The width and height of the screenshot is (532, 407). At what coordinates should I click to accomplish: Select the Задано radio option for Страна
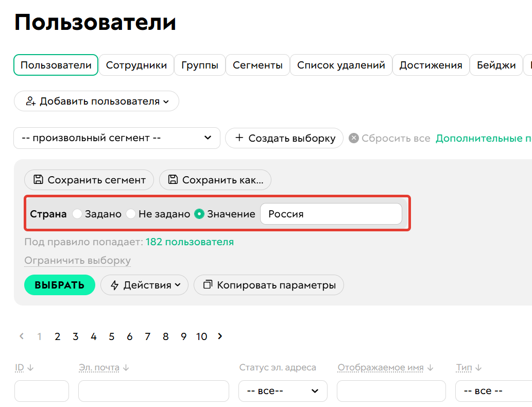click(x=77, y=213)
